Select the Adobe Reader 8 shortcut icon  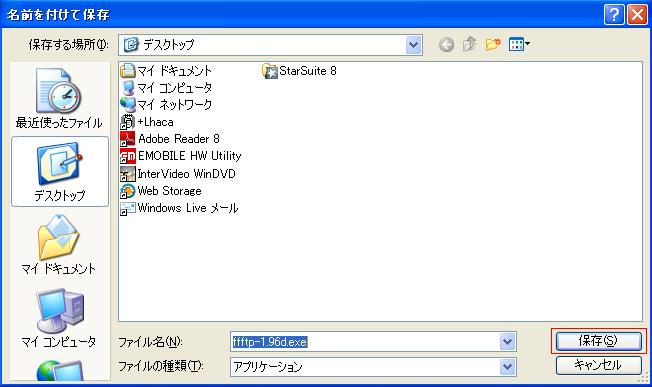pyautogui.click(x=128, y=139)
